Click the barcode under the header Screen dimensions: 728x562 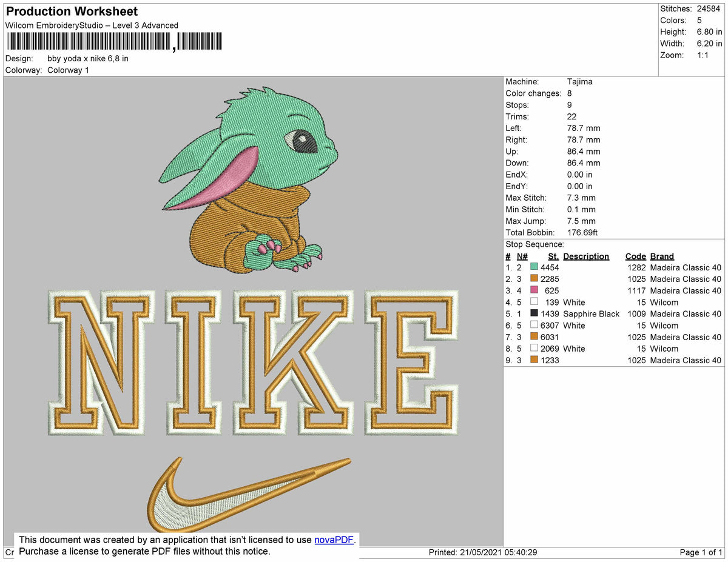click(115, 42)
